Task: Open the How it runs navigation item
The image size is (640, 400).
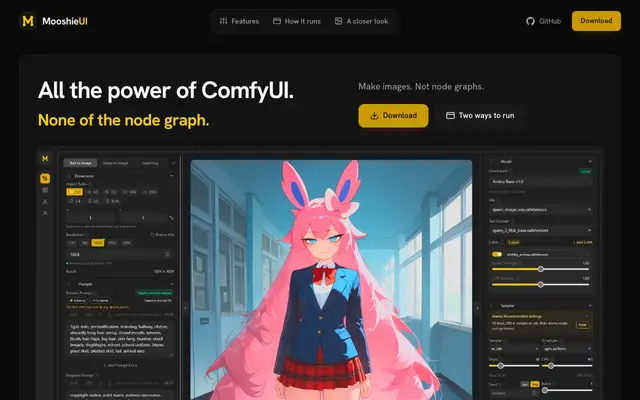Action: (x=297, y=21)
